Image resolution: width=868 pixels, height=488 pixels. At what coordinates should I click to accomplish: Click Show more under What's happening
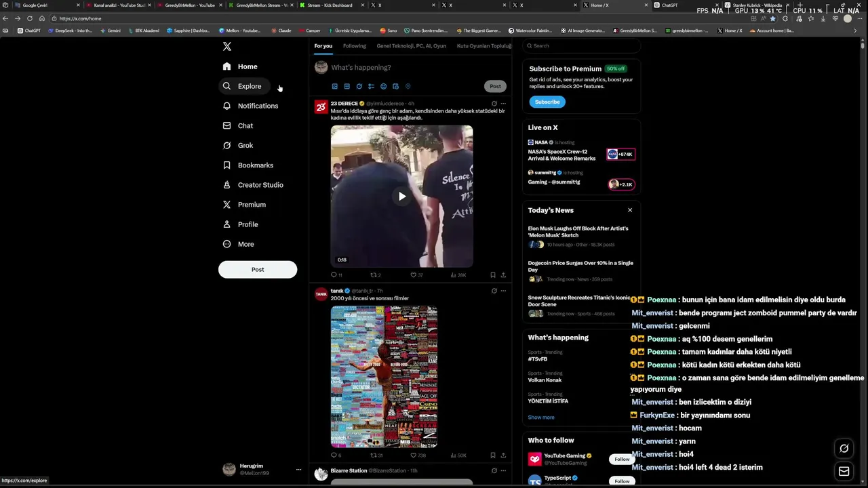pos(541,418)
